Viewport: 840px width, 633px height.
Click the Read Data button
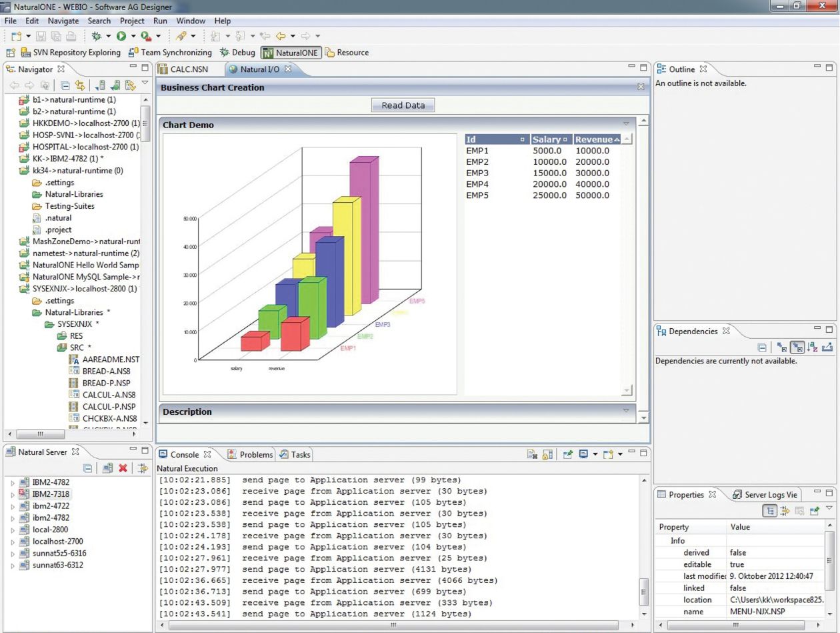coord(403,105)
